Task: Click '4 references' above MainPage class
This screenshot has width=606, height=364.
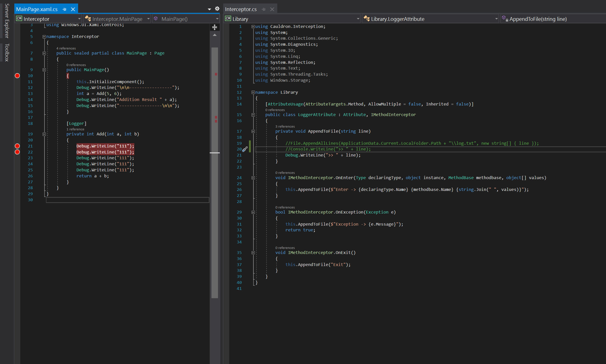Action: pyautogui.click(x=66, y=48)
